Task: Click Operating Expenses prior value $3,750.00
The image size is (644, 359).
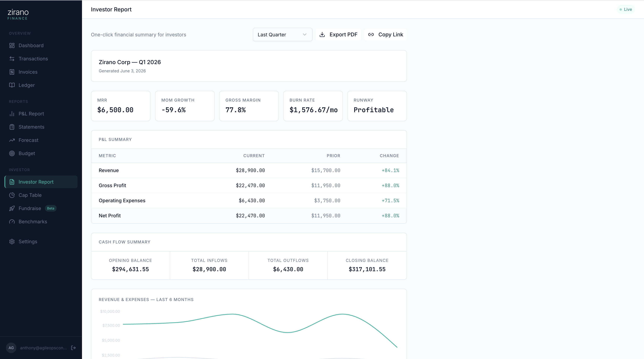Action: tap(327, 201)
